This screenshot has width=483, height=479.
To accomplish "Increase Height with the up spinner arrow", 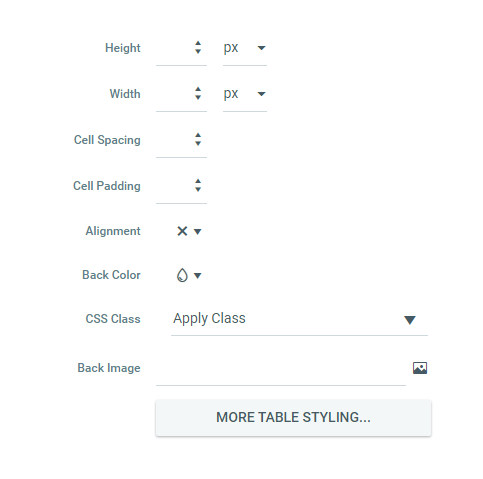I will 198,43.
